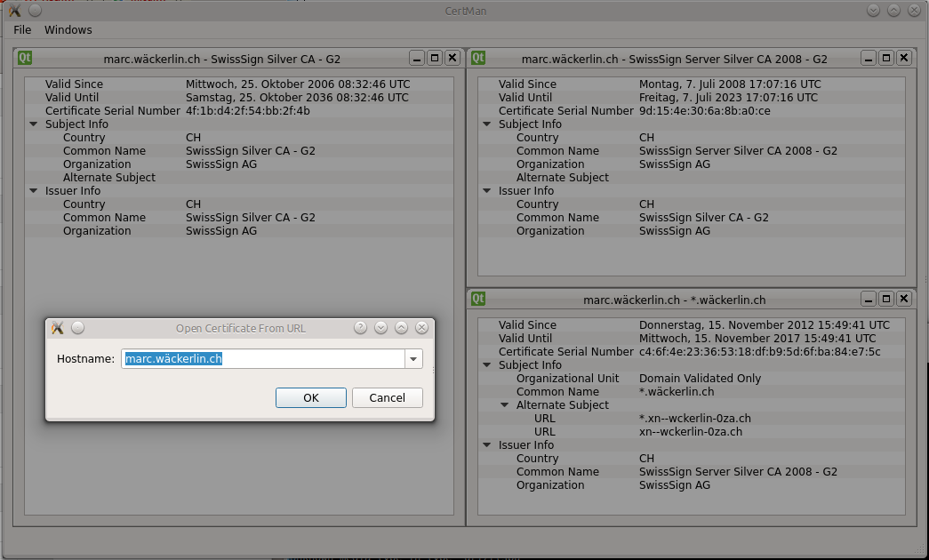
Task: Open the Hostname dropdown arrow
Action: [413, 358]
